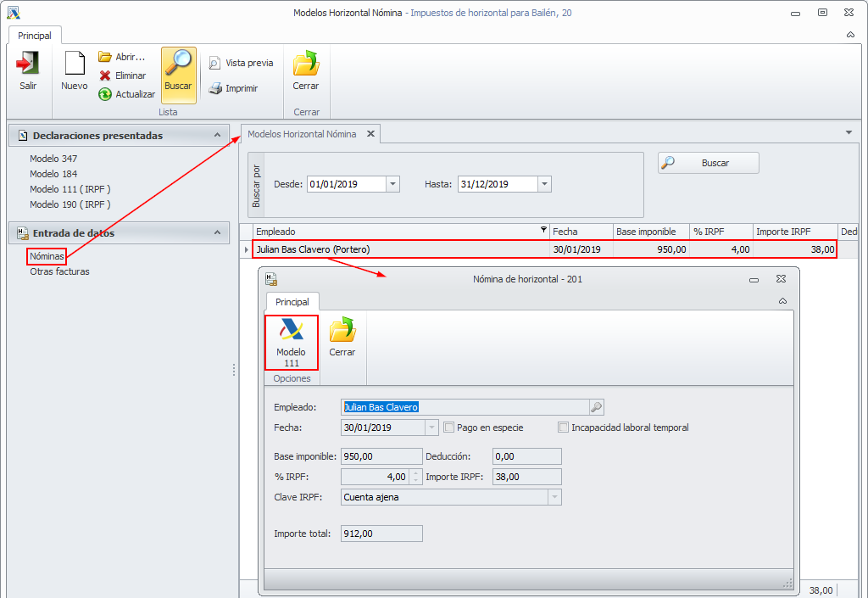Enable Pago en especie checkbox
The width and height of the screenshot is (868, 598).
[x=449, y=428]
